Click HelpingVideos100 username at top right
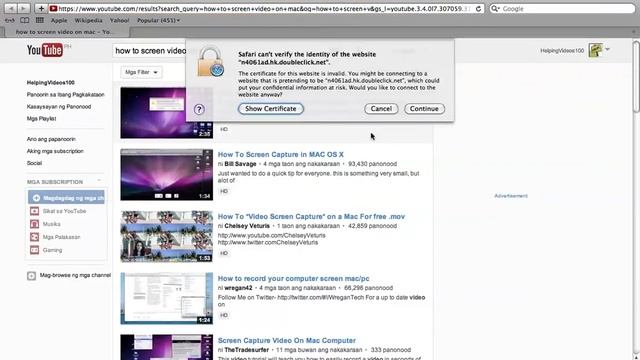This screenshot has height=360, width=640. (562, 51)
